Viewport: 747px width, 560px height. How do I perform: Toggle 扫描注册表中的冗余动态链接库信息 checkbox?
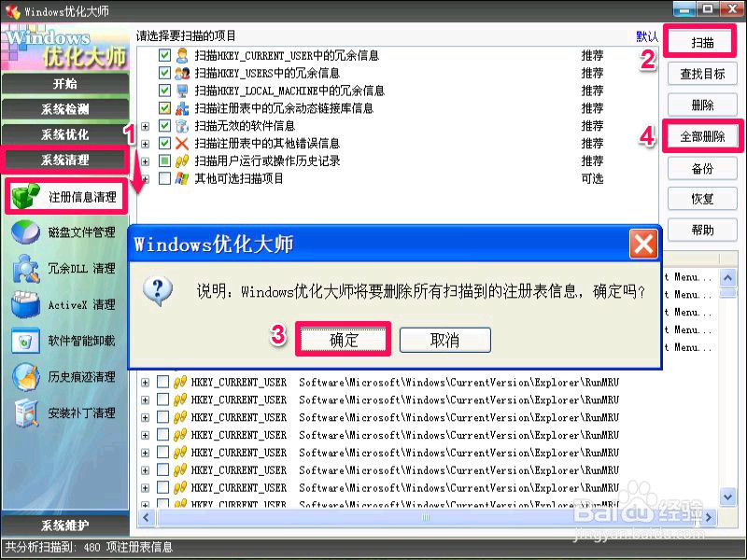[164, 108]
